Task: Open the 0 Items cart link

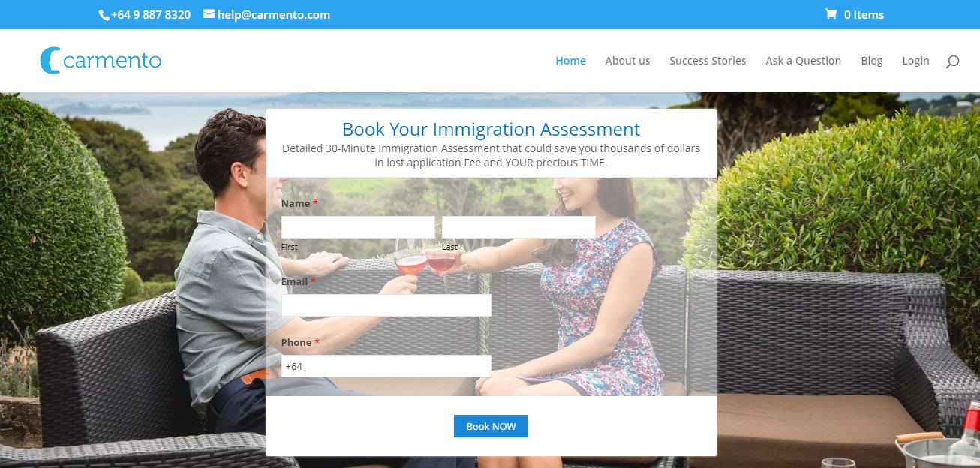Action: point(864,15)
